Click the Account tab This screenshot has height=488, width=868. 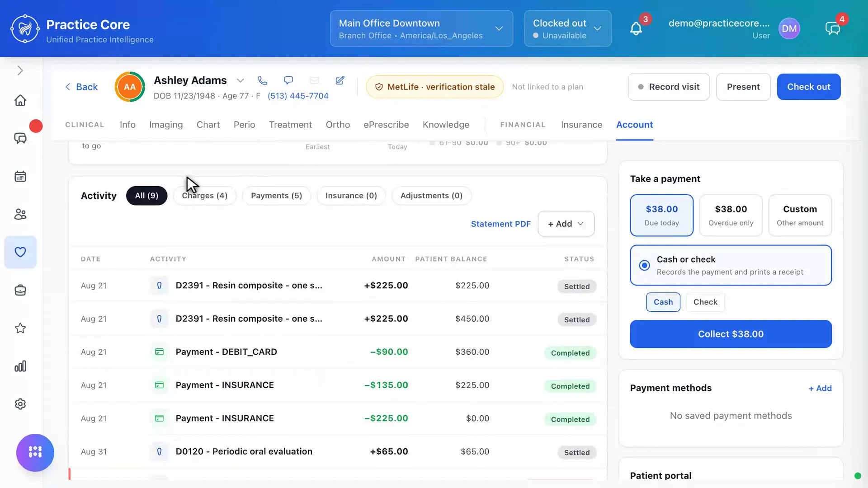634,125
